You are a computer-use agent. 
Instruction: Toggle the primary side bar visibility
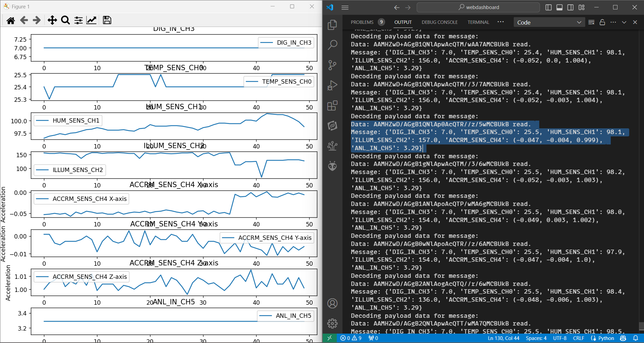pyautogui.click(x=549, y=7)
